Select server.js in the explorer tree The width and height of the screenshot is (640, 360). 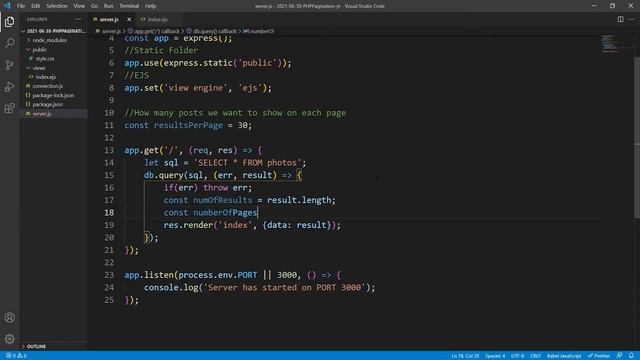[42, 114]
